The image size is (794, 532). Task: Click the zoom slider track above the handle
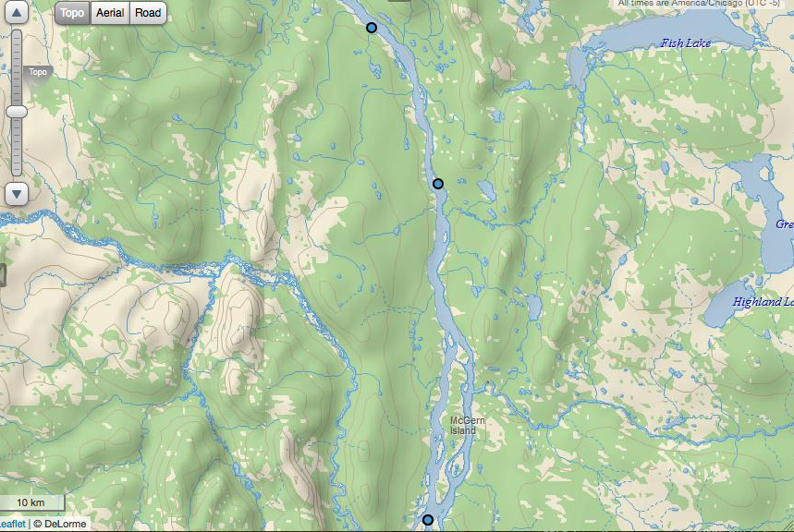tap(17, 67)
